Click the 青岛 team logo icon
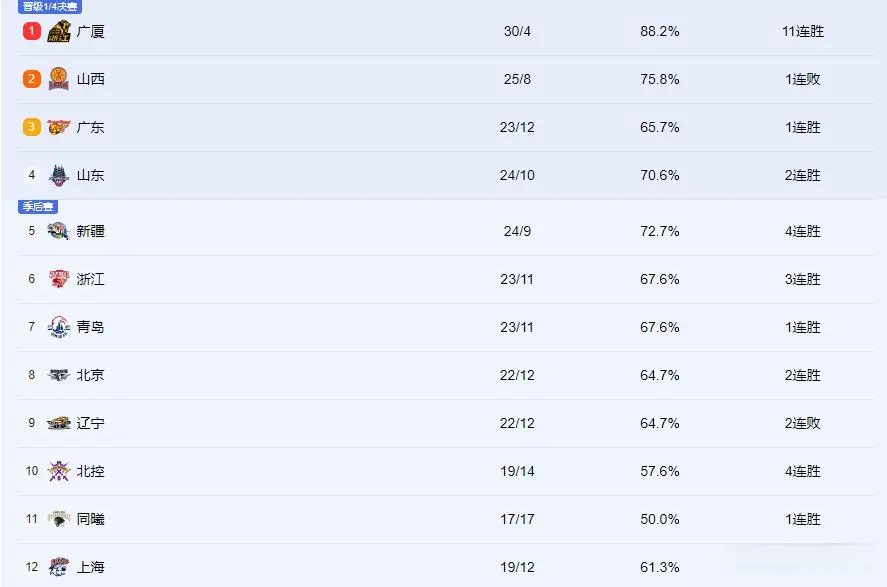 point(59,327)
